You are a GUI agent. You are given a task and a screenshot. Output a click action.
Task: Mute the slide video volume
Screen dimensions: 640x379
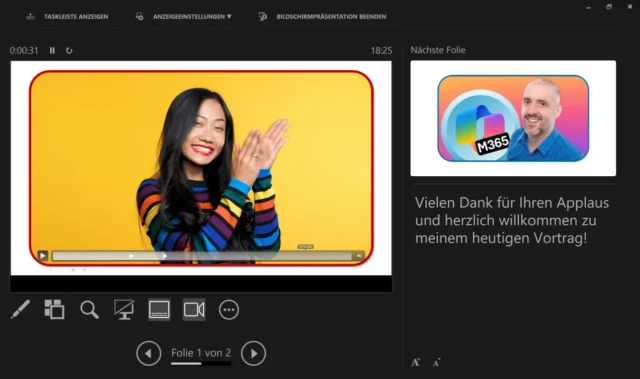click(359, 256)
